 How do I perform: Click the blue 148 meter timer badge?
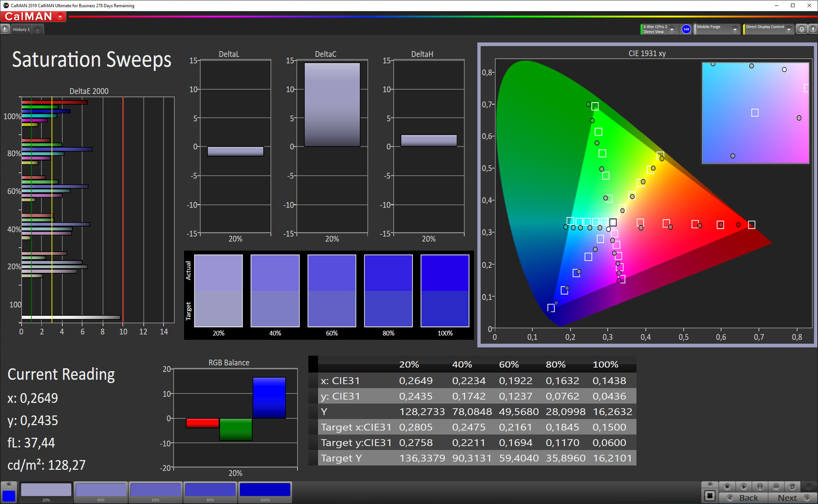pos(686,29)
